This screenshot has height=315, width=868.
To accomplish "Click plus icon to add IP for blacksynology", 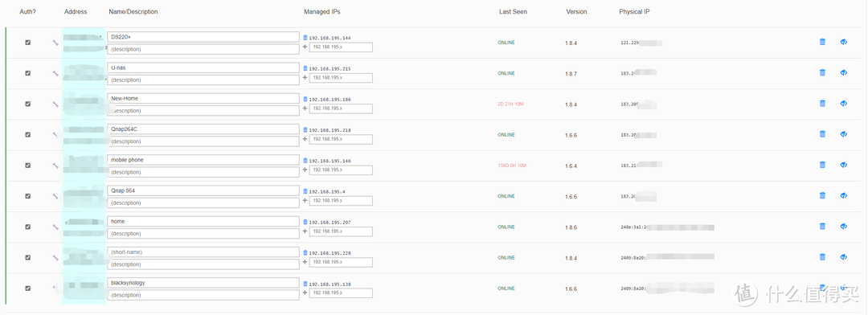I will click(305, 292).
